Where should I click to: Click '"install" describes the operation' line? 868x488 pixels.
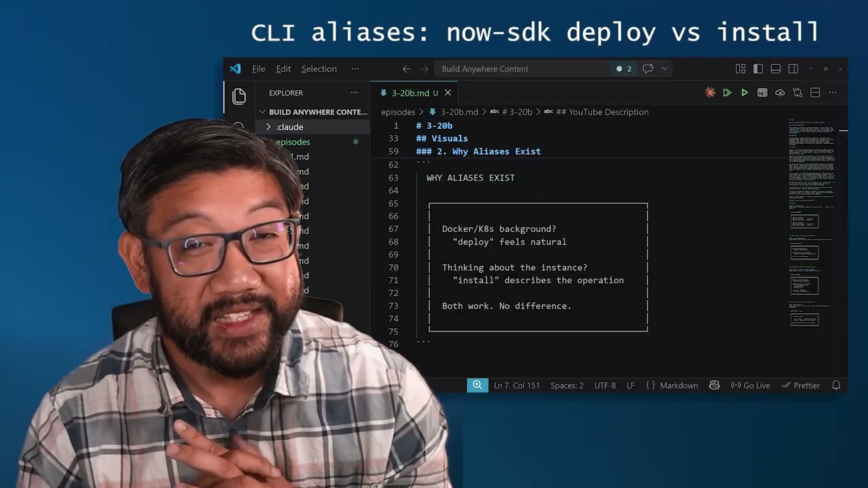(x=538, y=280)
